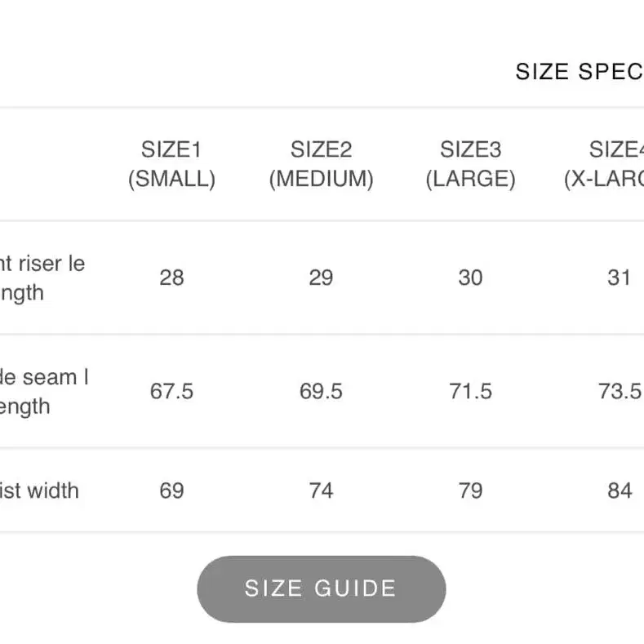Click the side seam length row label
The image size is (644, 644).
pyautogui.click(x=43, y=392)
